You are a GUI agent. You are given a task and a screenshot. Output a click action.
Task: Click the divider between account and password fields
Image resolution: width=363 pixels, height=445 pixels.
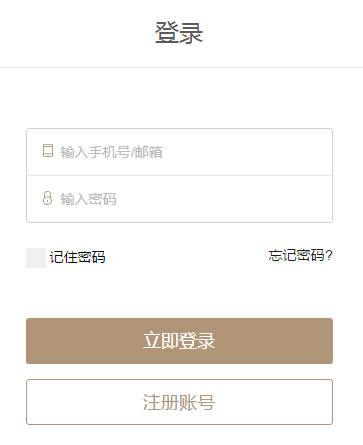tap(179, 175)
